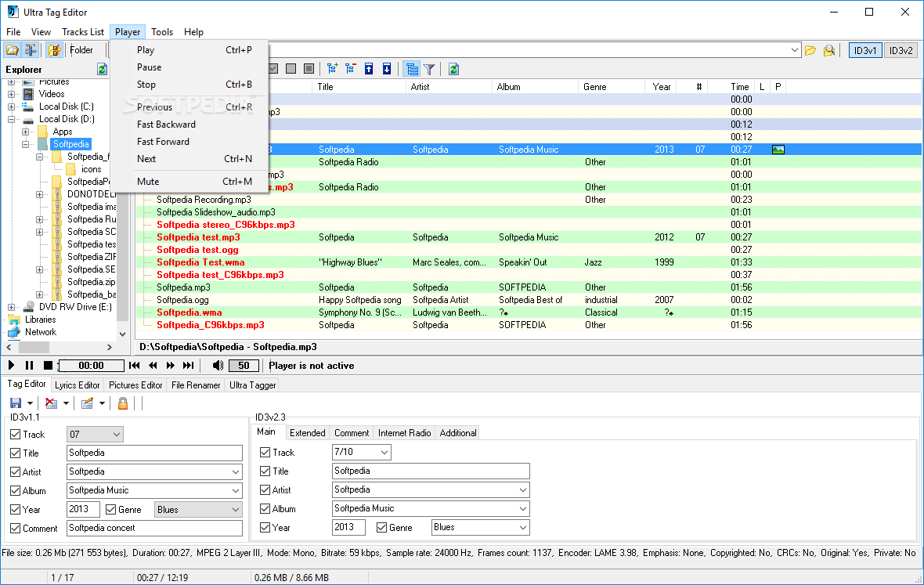This screenshot has height=585, width=924.
Task: Click expand all tree icon with plus
Action: point(332,69)
